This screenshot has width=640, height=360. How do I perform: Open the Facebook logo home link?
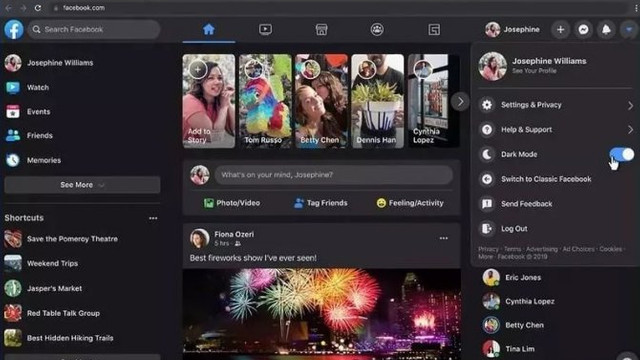pos(13,29)
